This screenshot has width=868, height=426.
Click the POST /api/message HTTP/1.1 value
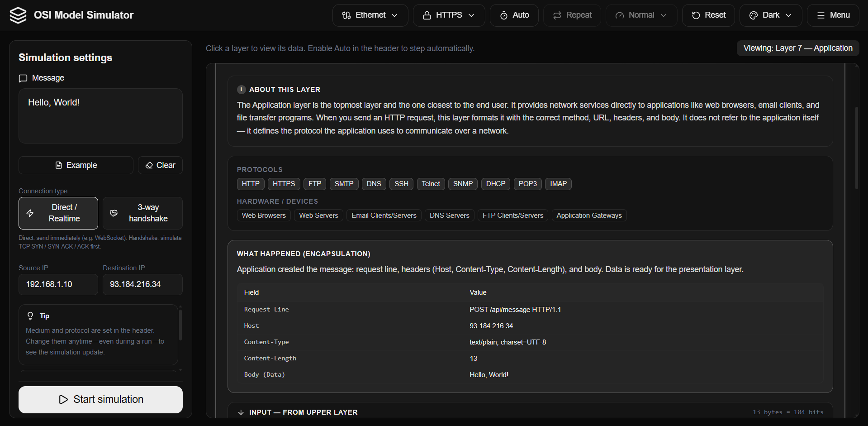(515, 310)
